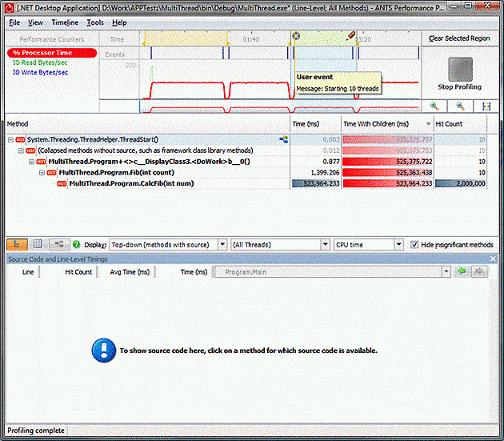This screenshot has width=504, height=441.
Task: Toggle Hide insignificant methods checkbox
Action: [414, 245]
